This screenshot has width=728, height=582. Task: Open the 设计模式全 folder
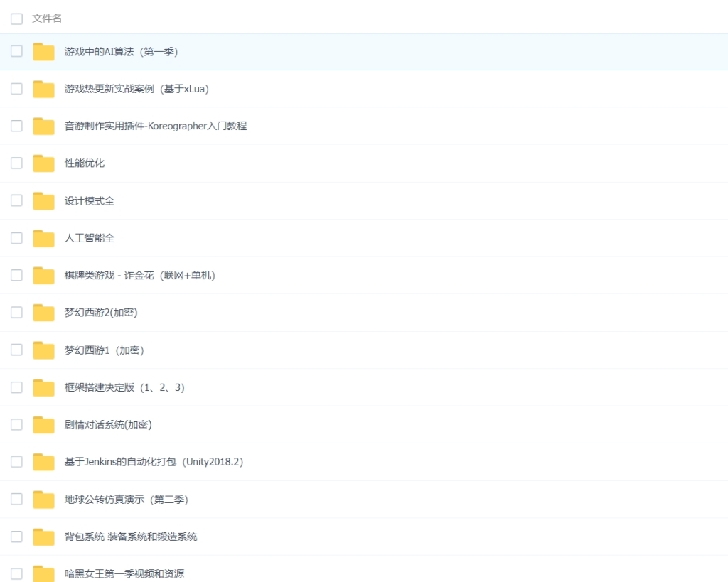click(89, 200)
